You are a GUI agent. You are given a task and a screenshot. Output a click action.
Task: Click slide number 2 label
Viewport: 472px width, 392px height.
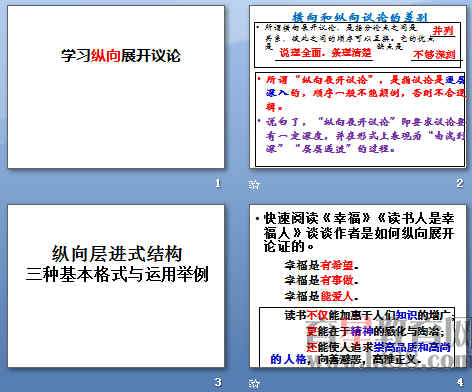[460, 183]
